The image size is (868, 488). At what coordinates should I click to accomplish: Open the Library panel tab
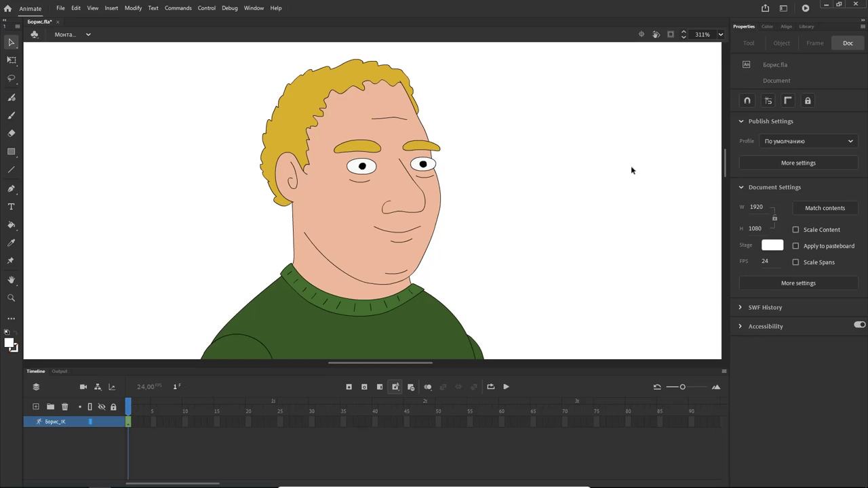[806, 26]
